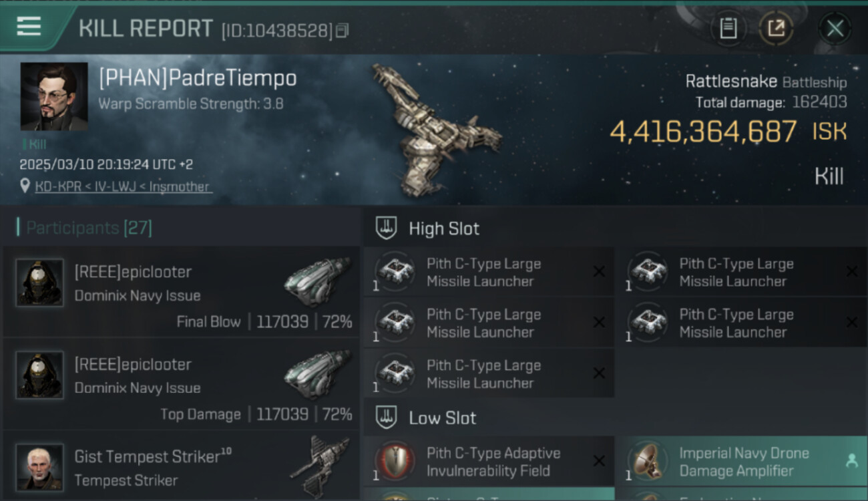This screenshot has height=501, width=868.
Task: Click the X mark on Adaptive Invulnerability Field
Action: pyautogui.click(x=599, y=461)
